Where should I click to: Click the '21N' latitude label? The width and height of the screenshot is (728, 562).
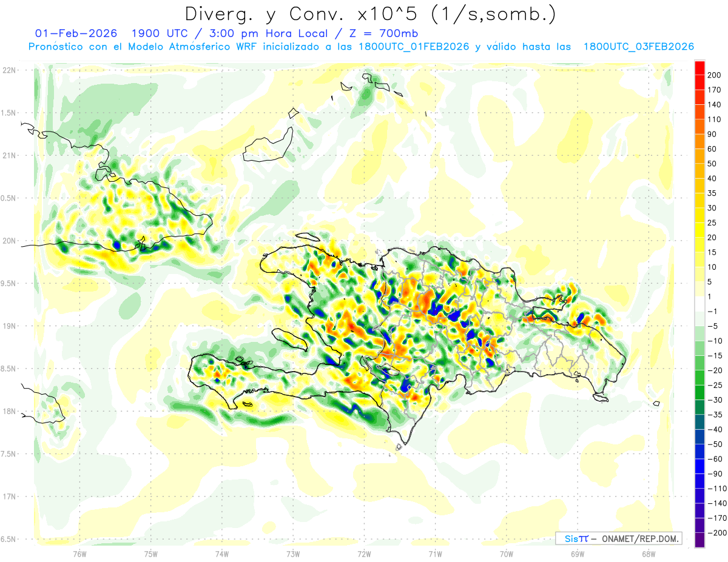9,156
